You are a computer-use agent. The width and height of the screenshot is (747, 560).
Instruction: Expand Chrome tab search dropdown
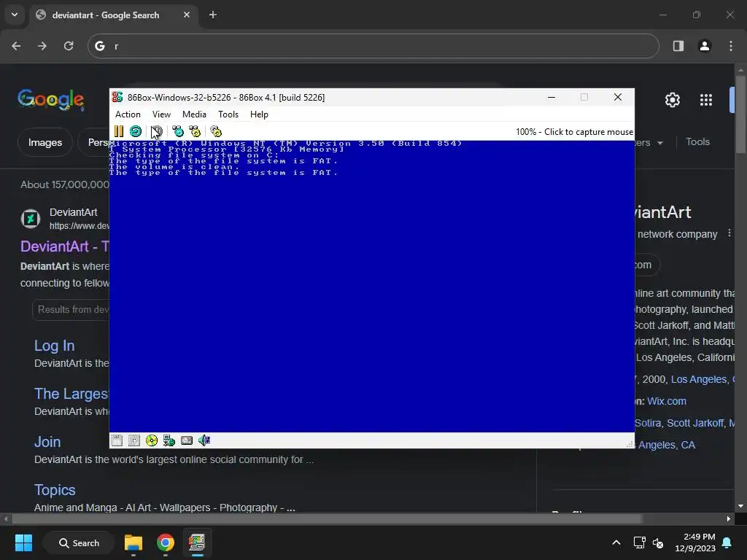point(15,15)
